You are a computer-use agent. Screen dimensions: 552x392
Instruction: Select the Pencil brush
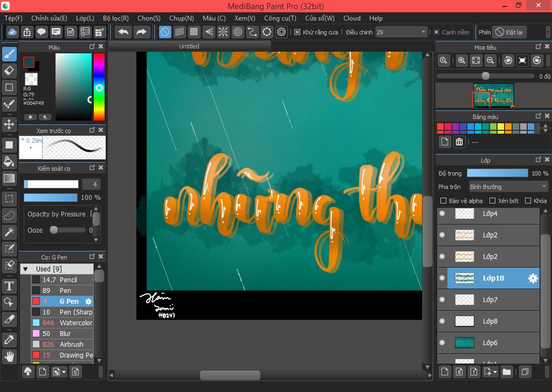pyautogui.click(x=63, y=279)
